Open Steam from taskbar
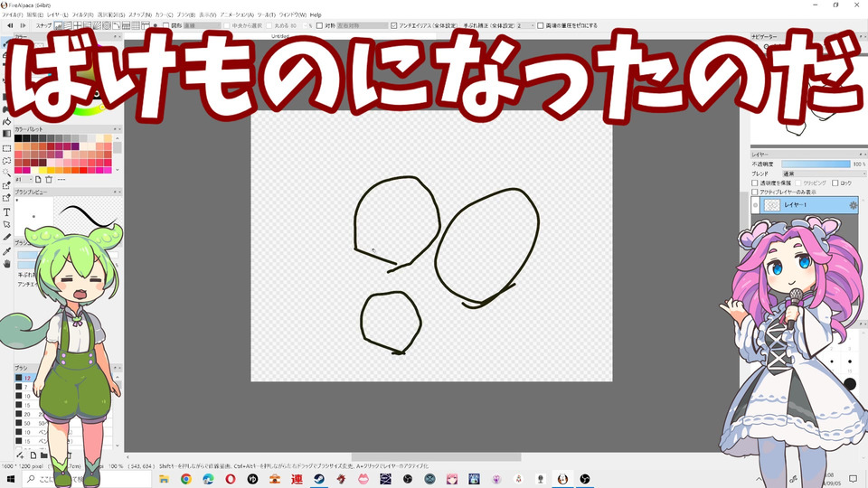 [319, 479]
